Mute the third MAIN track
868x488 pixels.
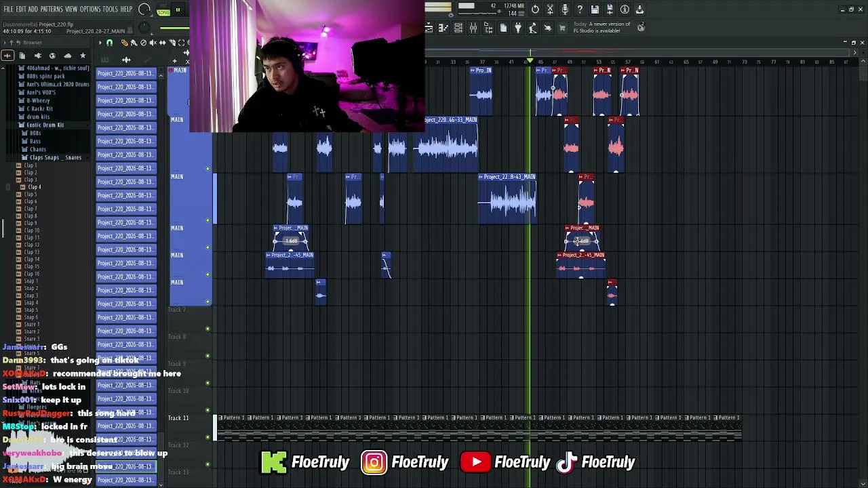coord(208,220)
